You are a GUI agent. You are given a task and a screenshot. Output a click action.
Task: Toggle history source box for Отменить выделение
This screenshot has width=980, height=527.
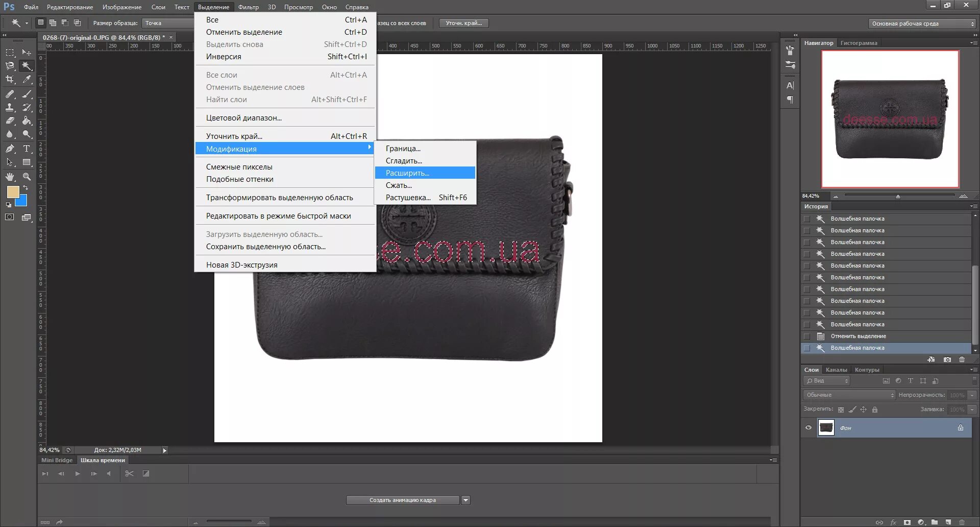[x=807, y=336]
